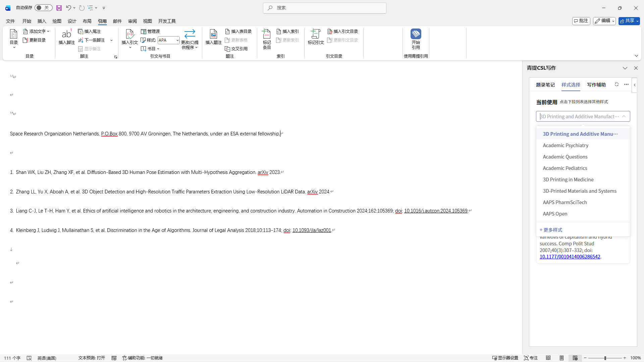Click the 插入引文 (Insert Citation) icon
This screenshot has width=644, height=362.
click(x=129, y=34)
